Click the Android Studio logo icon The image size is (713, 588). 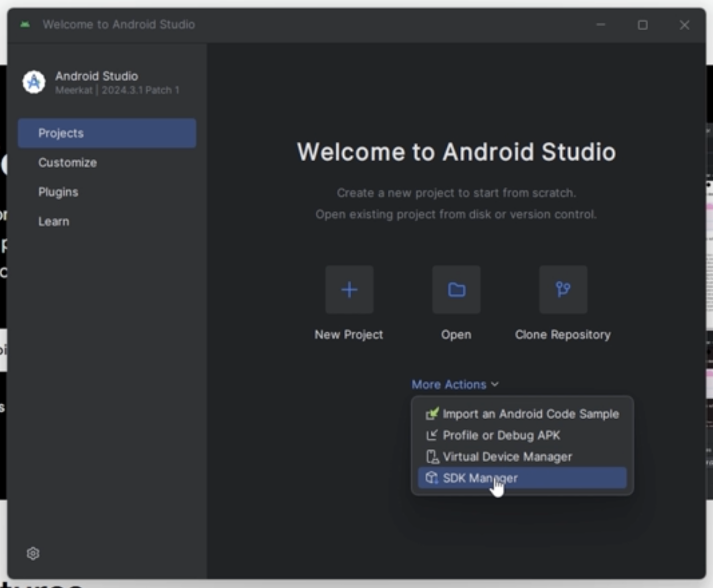click(x=34, y=82)
